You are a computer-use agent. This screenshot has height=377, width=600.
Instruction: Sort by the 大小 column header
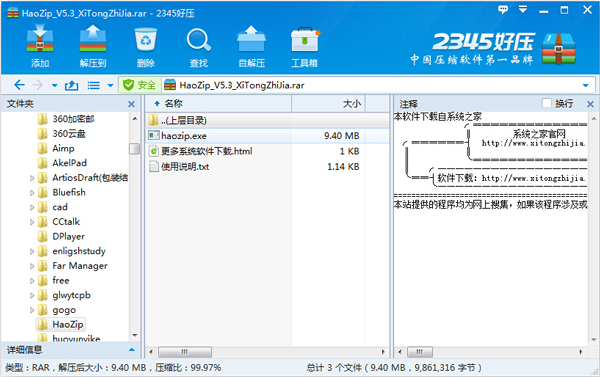point(329,103)
